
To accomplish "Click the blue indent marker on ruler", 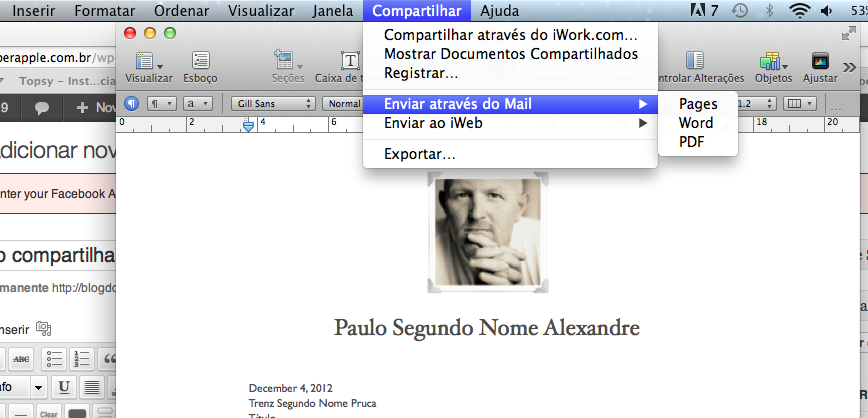I will 249,124.
